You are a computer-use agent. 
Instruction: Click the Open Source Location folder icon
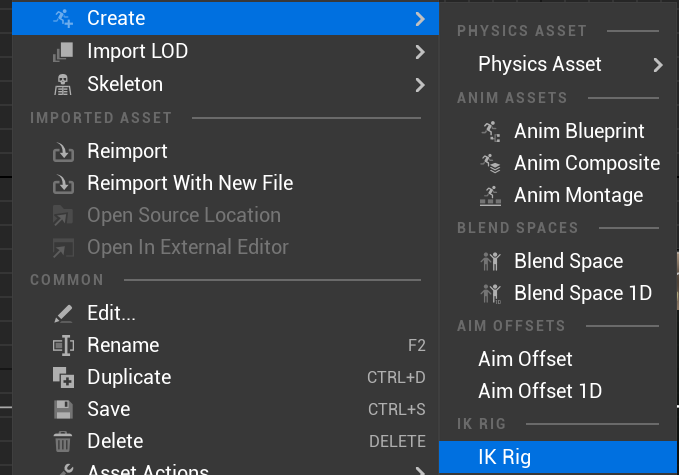(63, 216)
